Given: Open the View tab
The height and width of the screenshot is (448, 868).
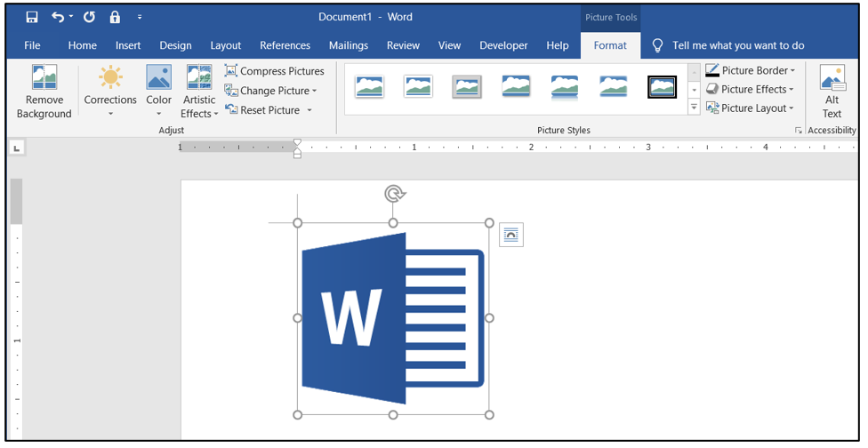Looking at the screenshot, I should tap(449, 45).
